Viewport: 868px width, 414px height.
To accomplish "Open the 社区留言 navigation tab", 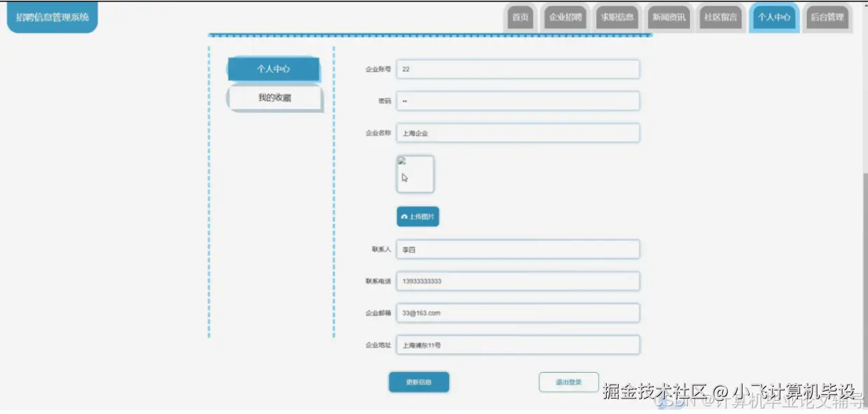I will coord(721,18).
